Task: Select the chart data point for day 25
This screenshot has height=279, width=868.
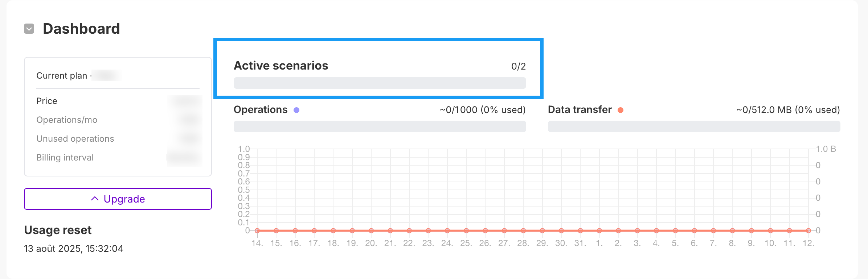Action: coord(466,230)
